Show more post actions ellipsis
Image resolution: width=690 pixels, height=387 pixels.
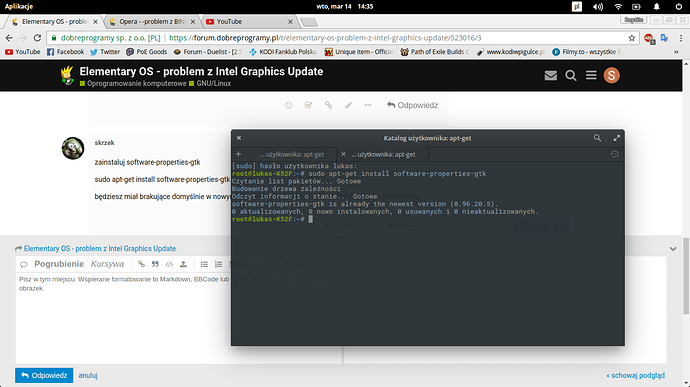coord(368,105)
